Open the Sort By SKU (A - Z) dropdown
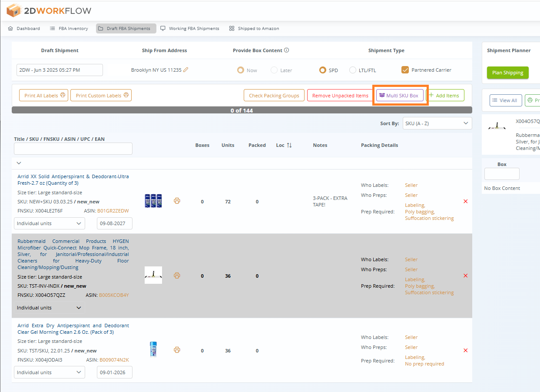The image size is (540, 392). 437,123
